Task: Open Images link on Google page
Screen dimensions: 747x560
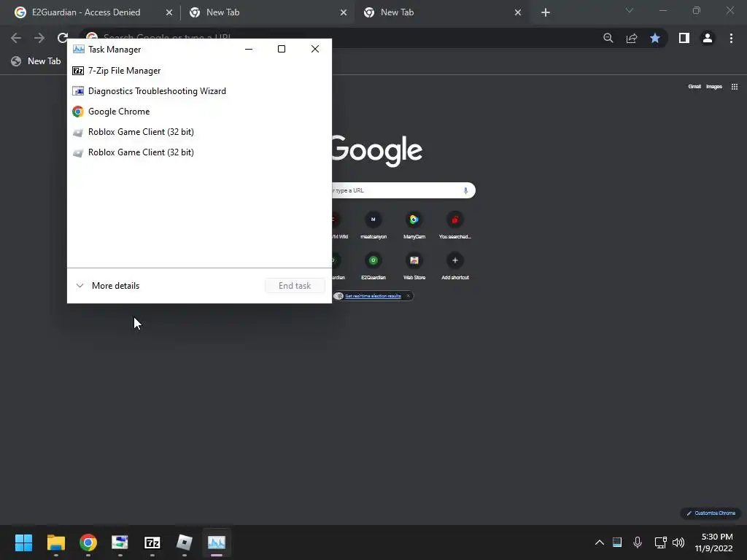Action: point(714,87)
